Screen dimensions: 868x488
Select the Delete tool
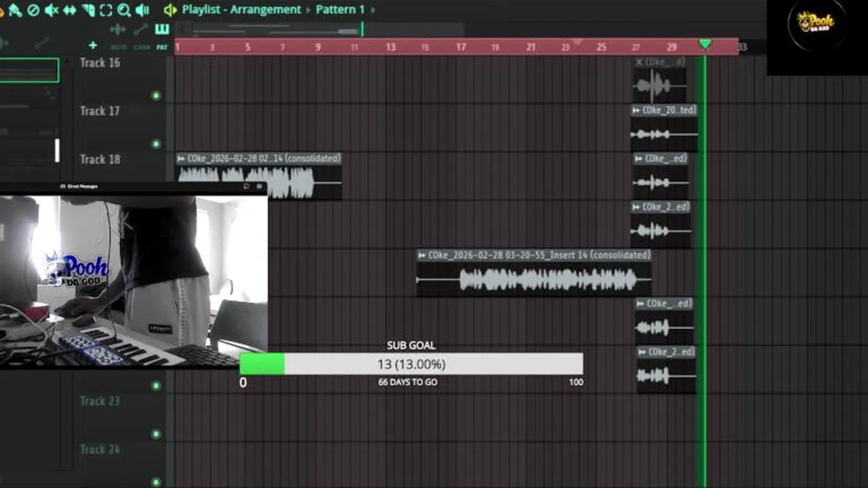pos(33,10)
